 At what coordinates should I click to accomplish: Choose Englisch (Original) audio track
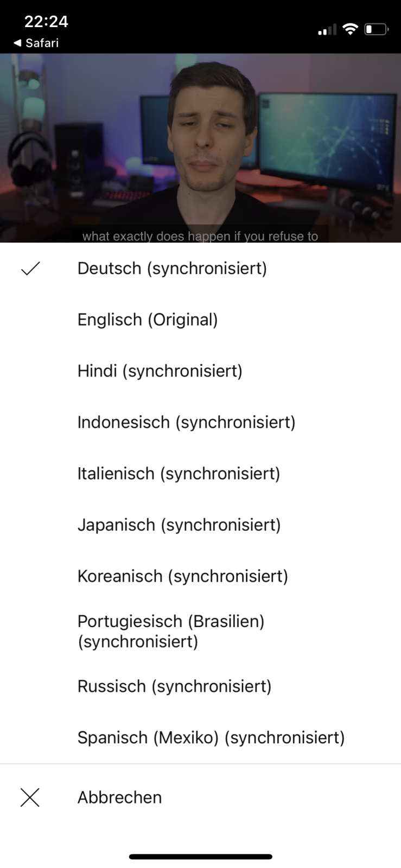200,320
